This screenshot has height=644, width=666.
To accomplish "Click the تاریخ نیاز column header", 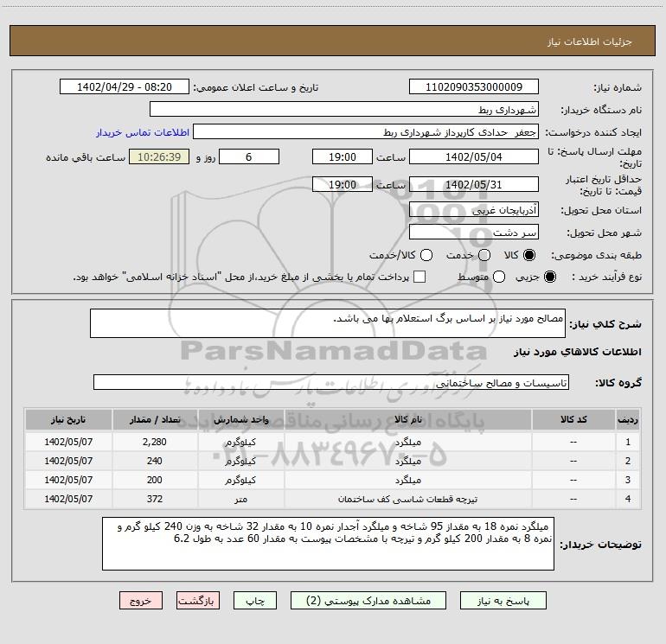I will [x=68, y=420].
